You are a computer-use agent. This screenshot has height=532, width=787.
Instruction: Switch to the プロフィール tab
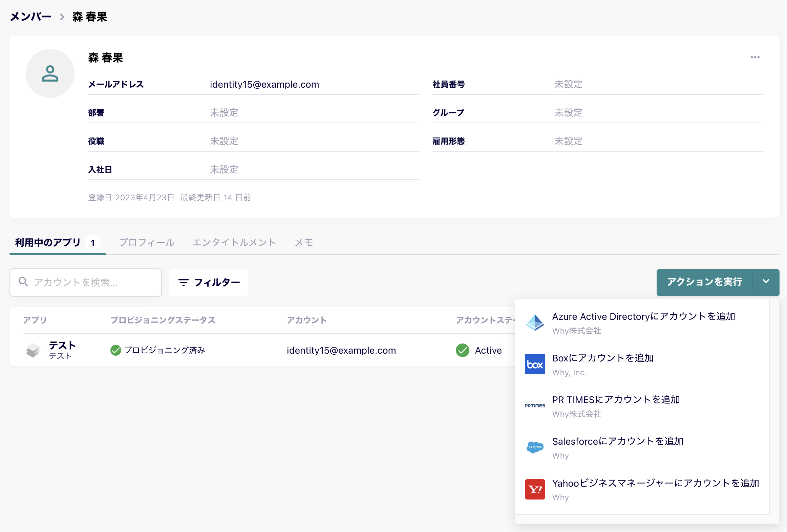click(x=147, y=242)
